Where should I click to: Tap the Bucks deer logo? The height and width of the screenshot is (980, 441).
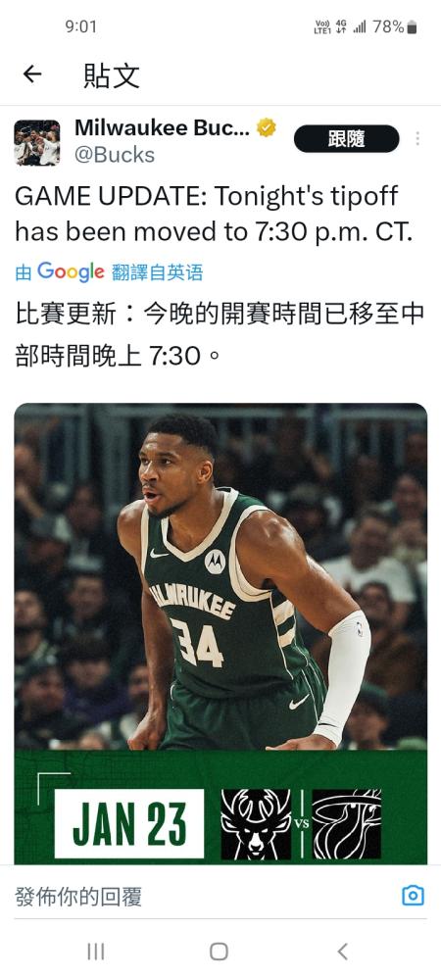tap(256, 824)
